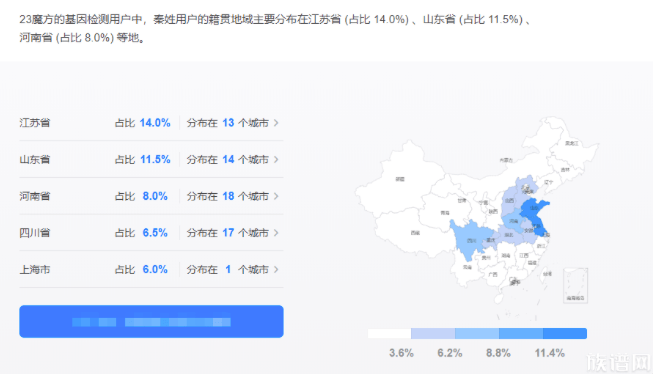The image size is (653, 374).
Task: Click the 6.0% percentage value
Action: click(155, 269)
